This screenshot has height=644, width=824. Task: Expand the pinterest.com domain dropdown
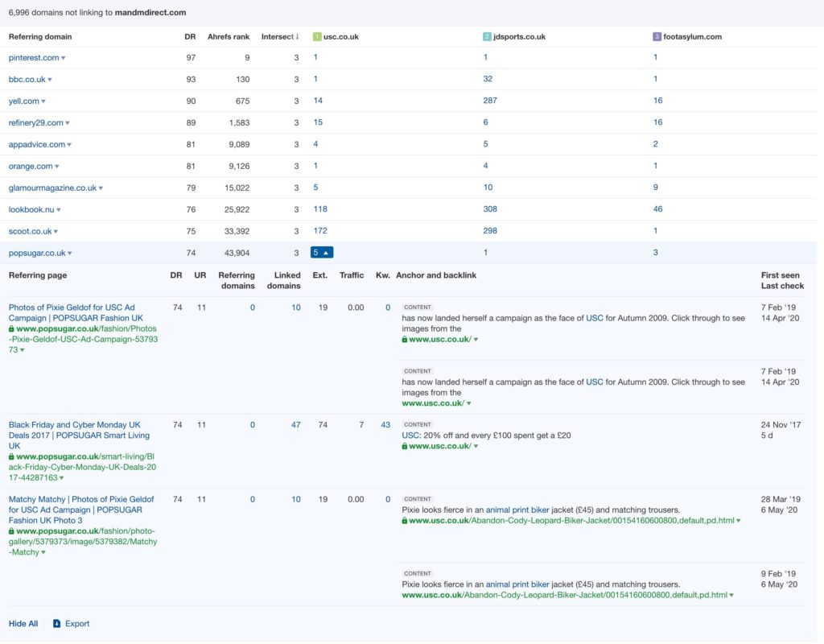tap(64, 58)
